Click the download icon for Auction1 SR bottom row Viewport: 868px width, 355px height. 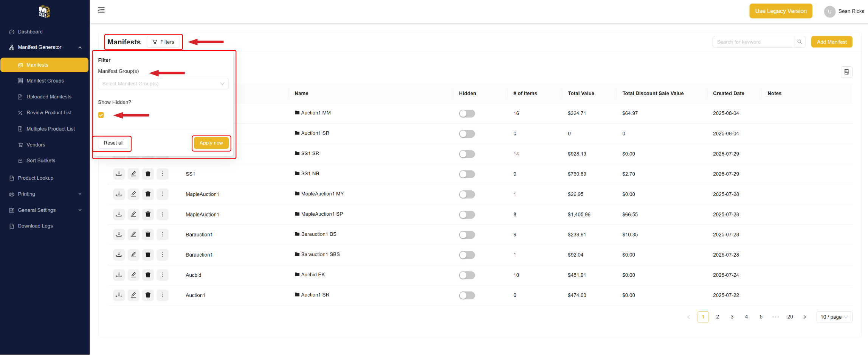(119, 295)
